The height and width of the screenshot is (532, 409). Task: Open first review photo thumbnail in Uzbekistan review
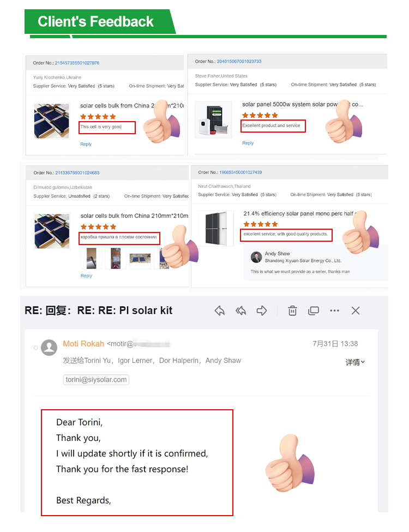pos(91,259)
